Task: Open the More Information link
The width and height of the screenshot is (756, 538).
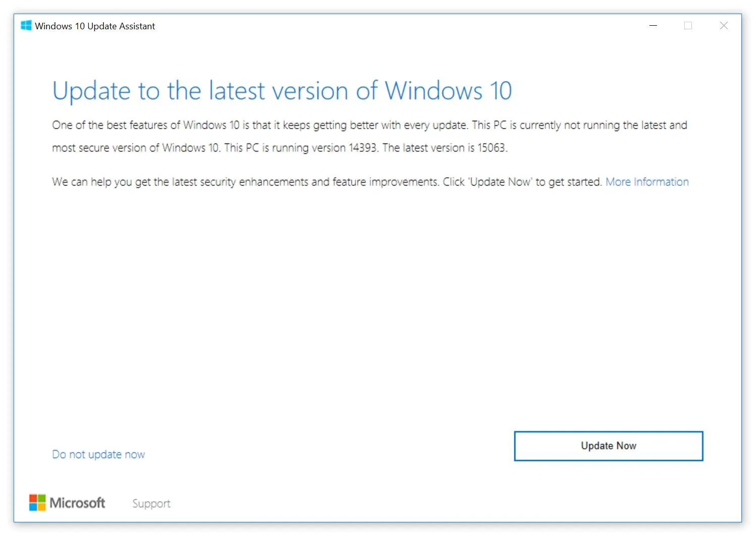Action: coord(647,182)
